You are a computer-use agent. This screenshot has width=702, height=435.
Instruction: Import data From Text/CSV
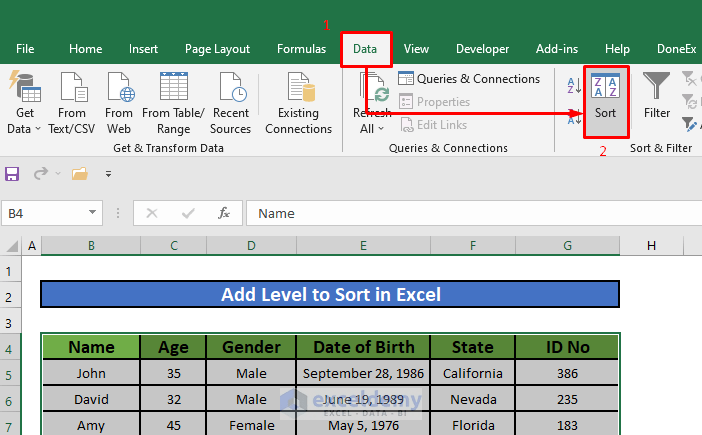[72, 103]
